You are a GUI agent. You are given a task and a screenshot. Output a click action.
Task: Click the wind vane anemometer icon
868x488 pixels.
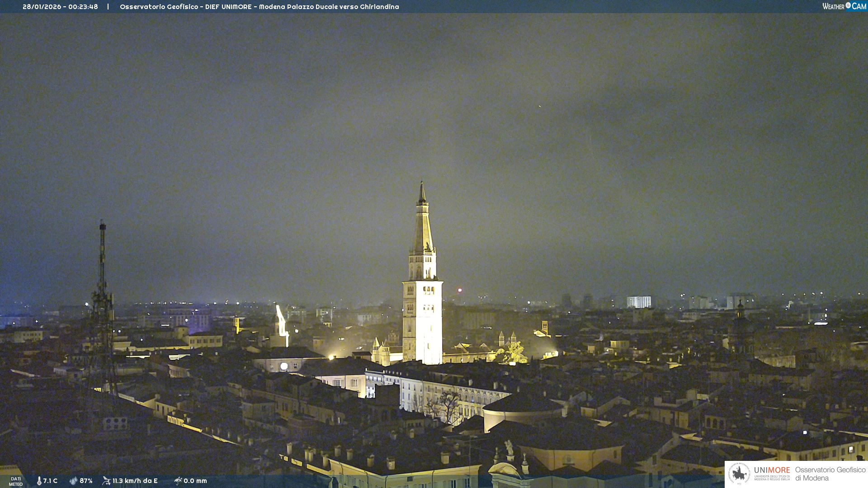(106, 481)
